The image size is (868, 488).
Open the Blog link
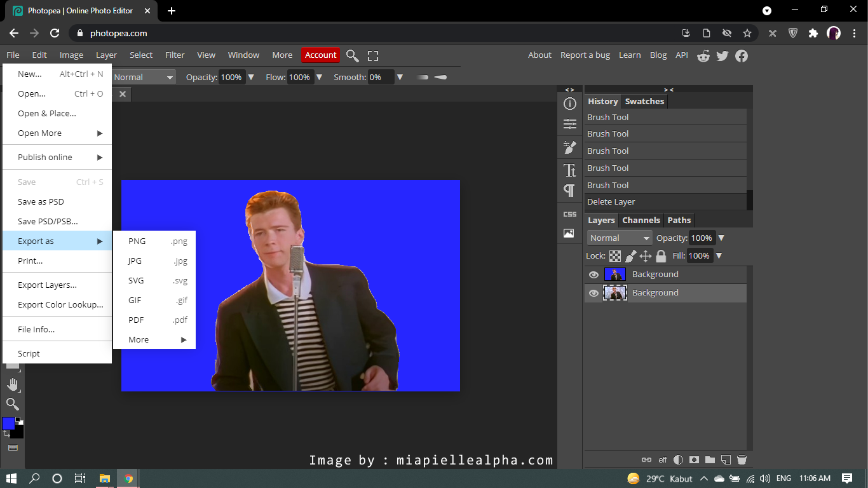658,55
